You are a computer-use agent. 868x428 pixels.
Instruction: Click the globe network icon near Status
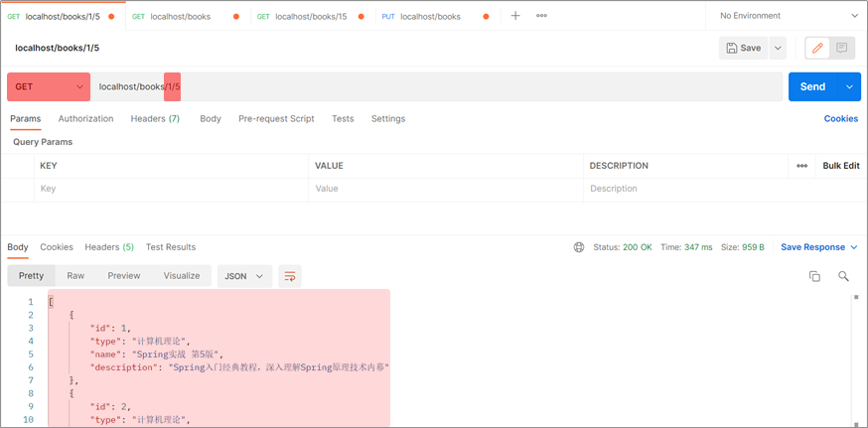[579, 247]
